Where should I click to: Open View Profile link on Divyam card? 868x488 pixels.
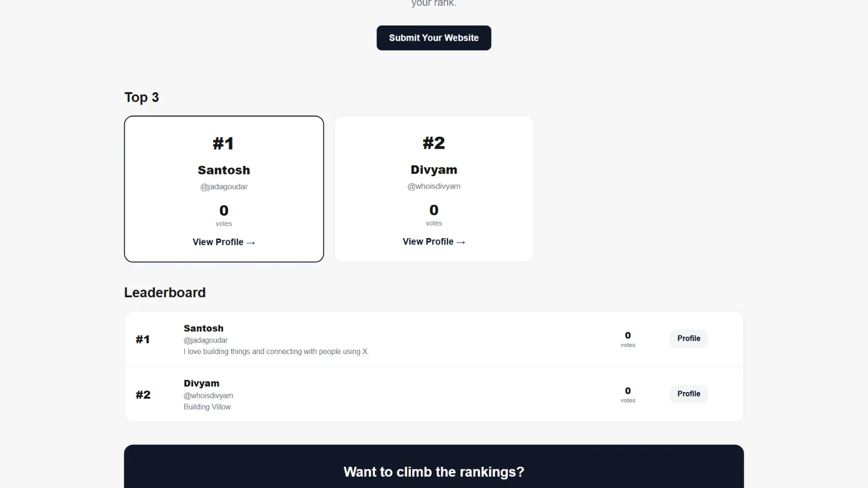point(434,242)
